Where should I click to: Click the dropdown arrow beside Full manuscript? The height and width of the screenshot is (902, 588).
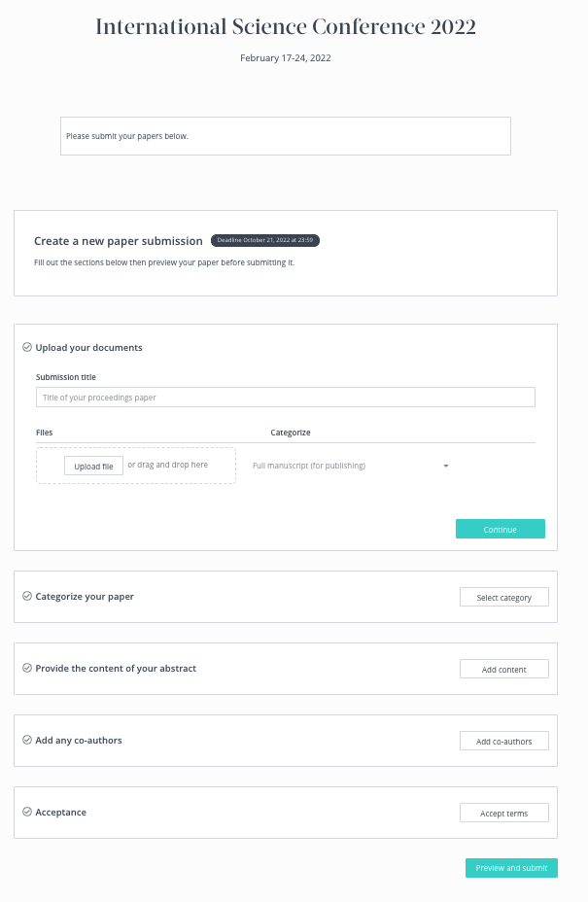point(446,466)
